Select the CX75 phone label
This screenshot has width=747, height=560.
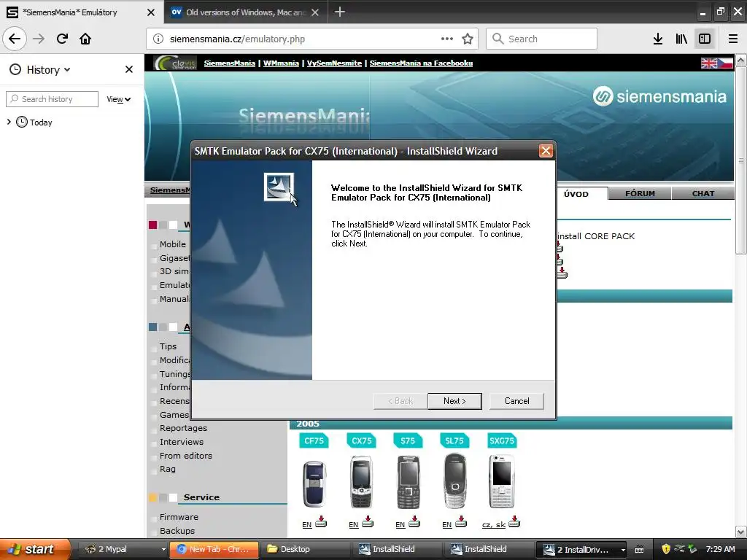[362, 441]
